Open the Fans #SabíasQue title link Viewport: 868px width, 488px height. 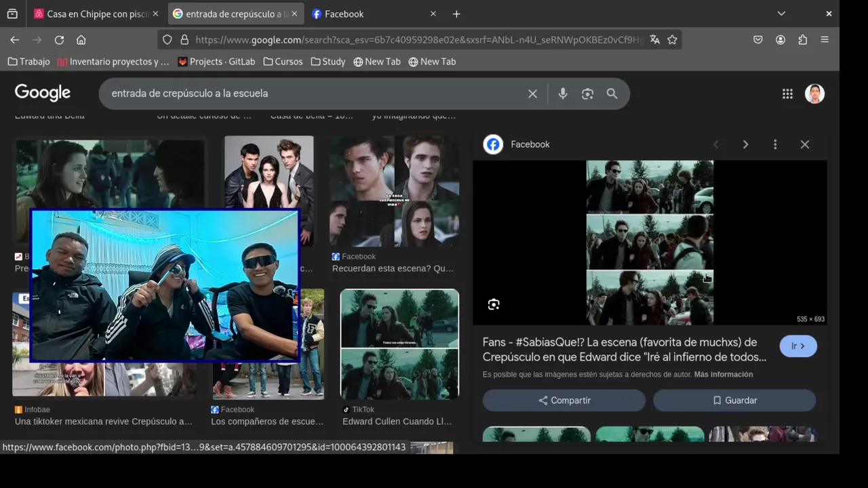point(625,350)
